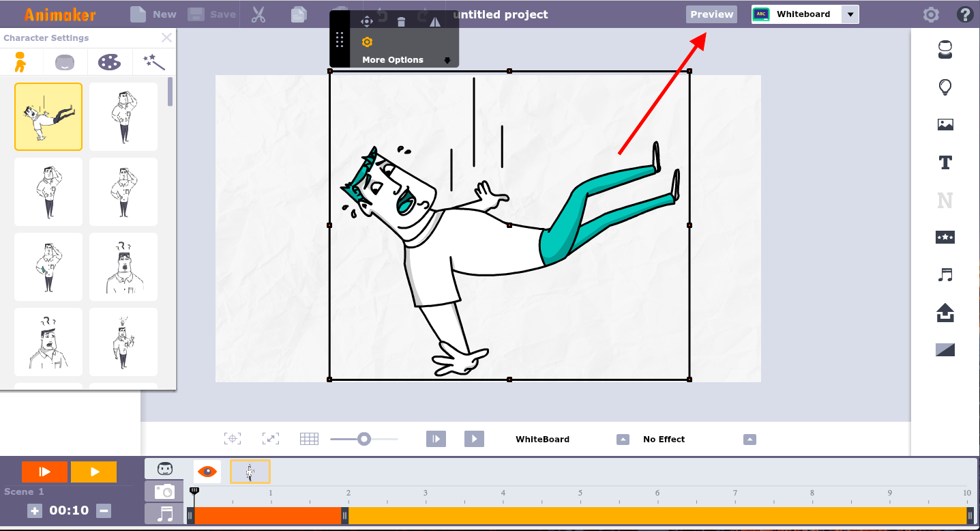The width and height of the screenshot is (980, 531).
Task: Adjust the canvas zoom slider
Action: pos(364,439)
